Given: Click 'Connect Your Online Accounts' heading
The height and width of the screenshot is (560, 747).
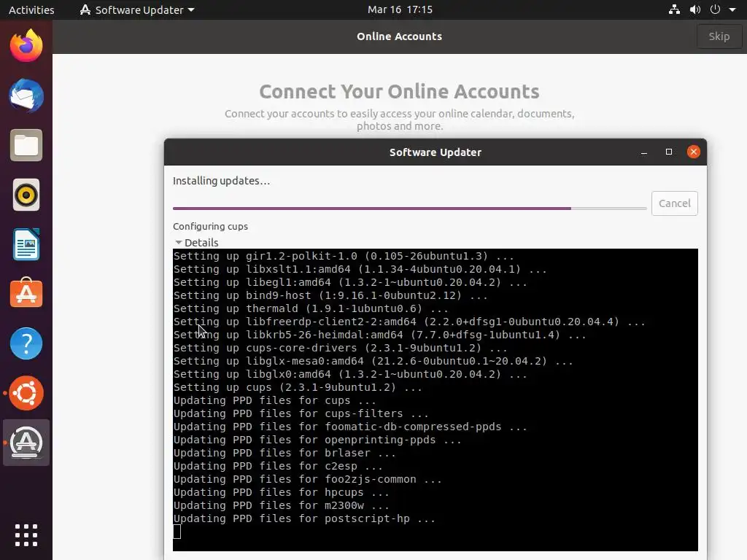Looking at the screenshot, I should pyautogui.click(x=399, y=91).
